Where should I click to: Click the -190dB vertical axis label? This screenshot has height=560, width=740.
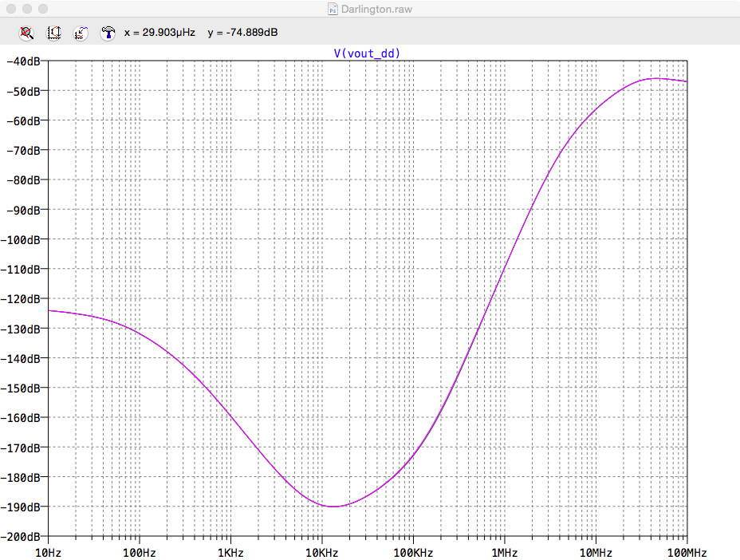click(20, 507)
